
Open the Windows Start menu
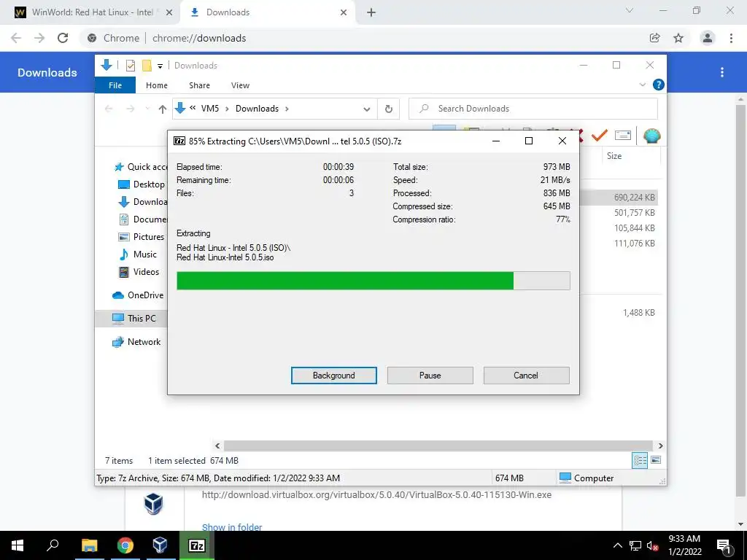pyautogui.click(x=18, y=545)
